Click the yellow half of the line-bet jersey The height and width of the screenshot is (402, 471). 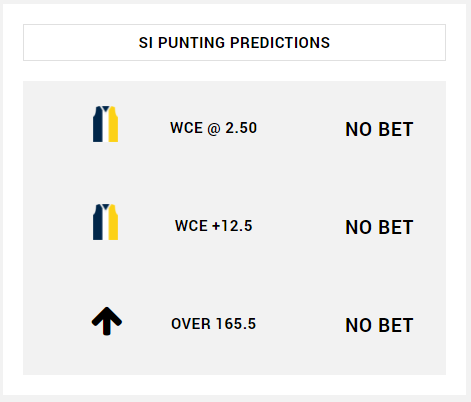tap(113, 222)
